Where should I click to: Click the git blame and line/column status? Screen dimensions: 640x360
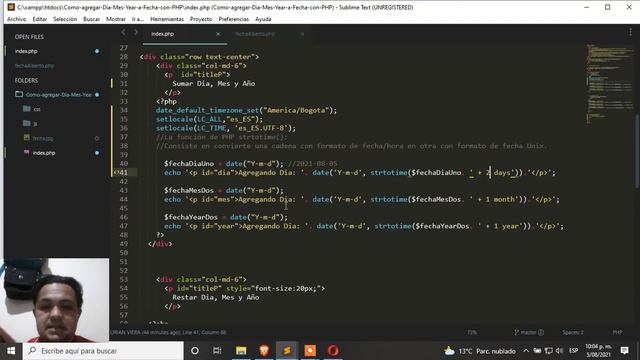click(x=168, y=332)
